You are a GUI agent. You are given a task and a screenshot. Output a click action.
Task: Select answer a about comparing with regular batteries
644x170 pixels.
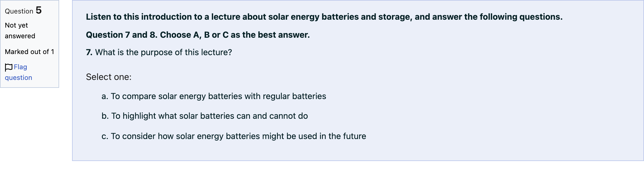tap(214, 96)
